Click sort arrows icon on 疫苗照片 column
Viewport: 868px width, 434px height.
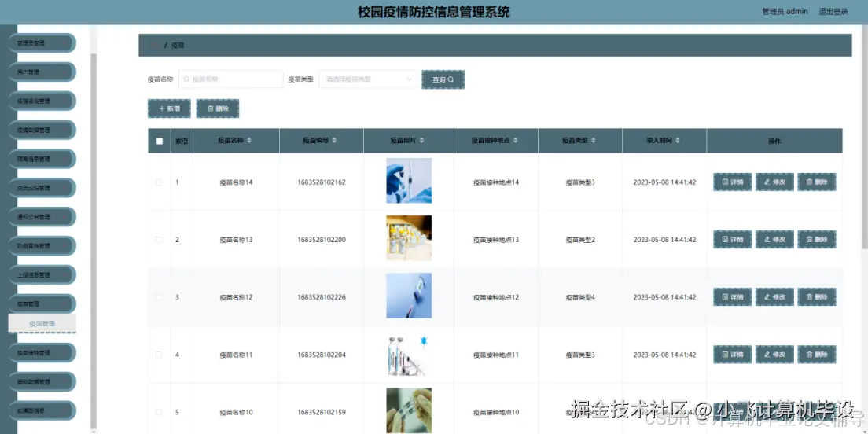tap(422, 141)
